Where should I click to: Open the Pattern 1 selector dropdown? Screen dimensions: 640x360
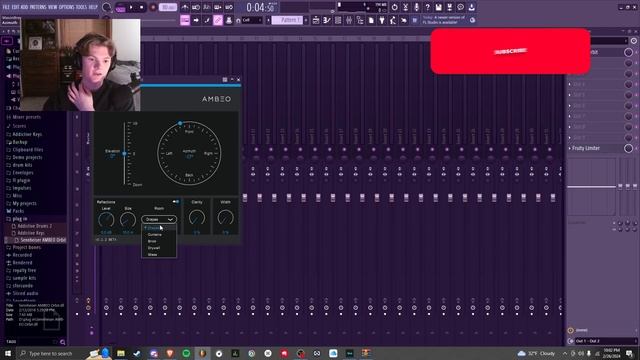click(x=287, y=20)
